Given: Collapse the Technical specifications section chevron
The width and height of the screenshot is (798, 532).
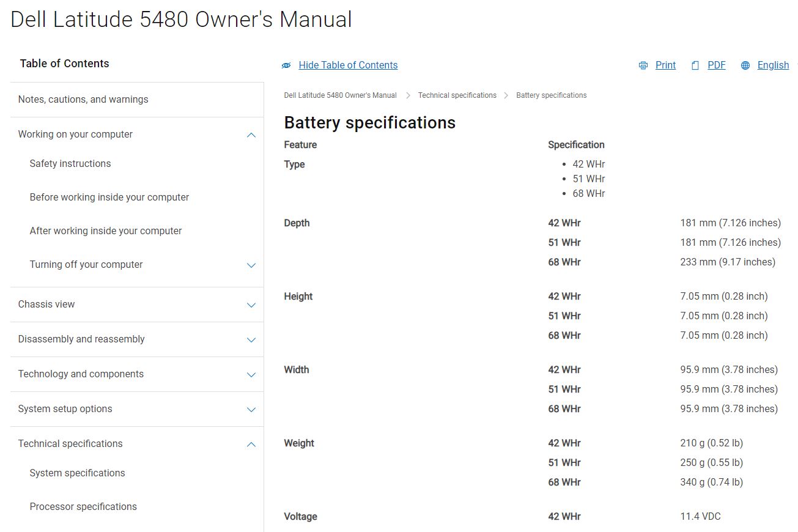Looking at the screenshot, I should 251,445.
